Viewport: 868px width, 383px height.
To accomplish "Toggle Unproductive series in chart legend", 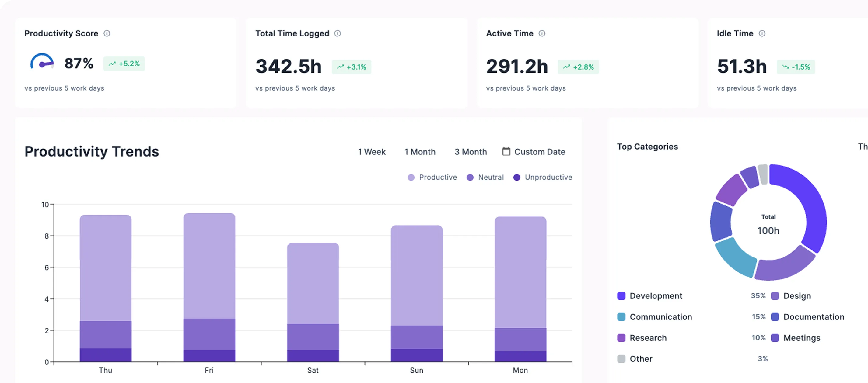I will (x=542, y=177).
